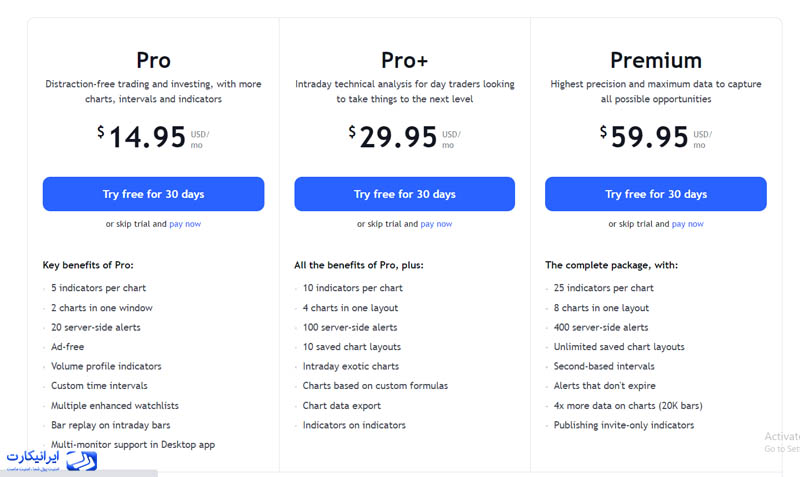Select the Premium plan heading
The height and width of the screenshot is (477, 800).
coord(656,60)
